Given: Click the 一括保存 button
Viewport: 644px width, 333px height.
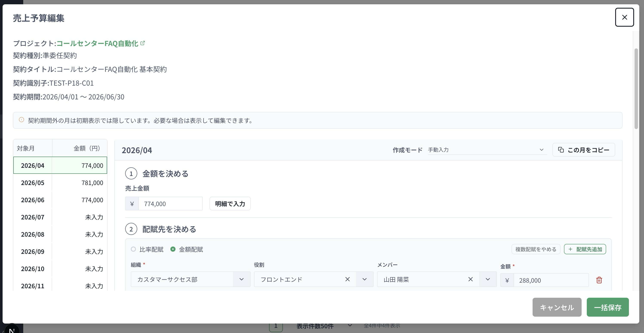Looking at the screenshot, I should (x=607, y=307).
